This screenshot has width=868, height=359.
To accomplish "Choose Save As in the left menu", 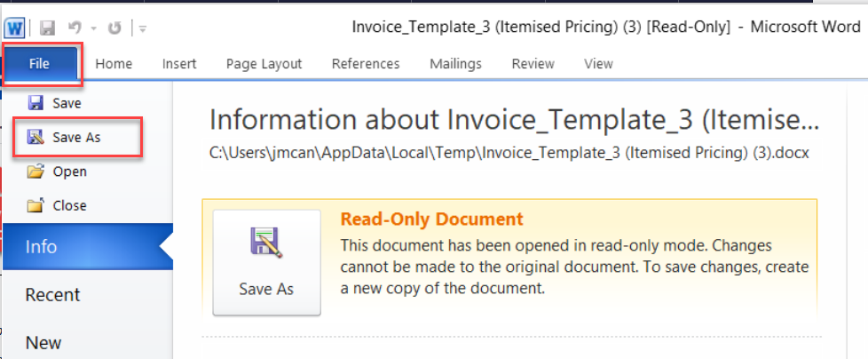I will pyautogui.click(x=75, y=138).
